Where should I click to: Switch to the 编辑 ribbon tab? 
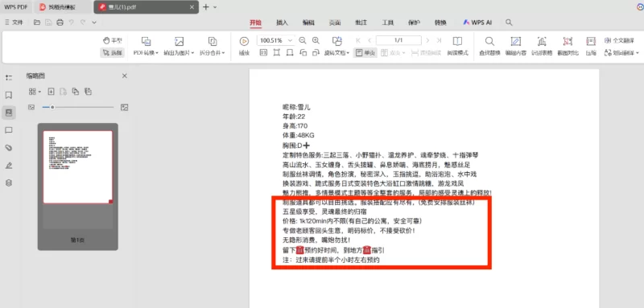coord(308,23)
